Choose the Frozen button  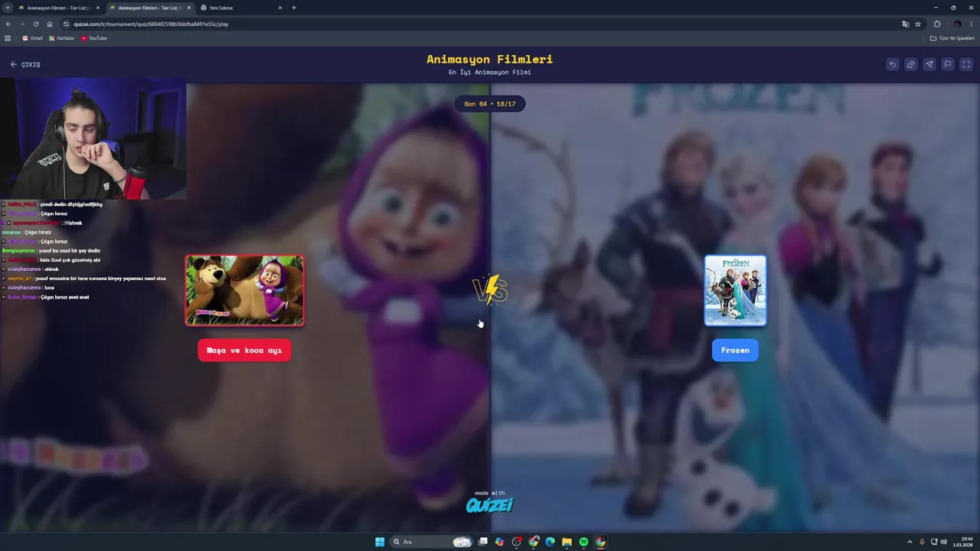point(735,350)
